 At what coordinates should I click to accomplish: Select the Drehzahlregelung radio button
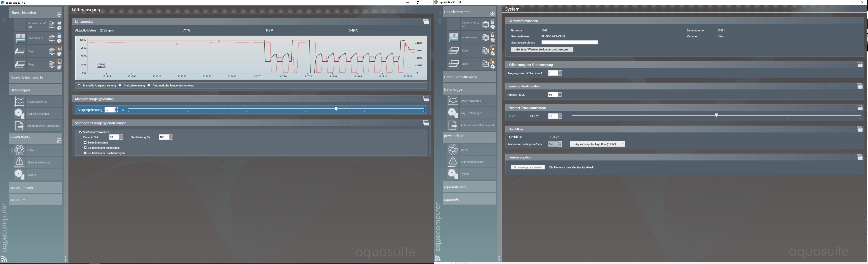click(x=120, y=85)
